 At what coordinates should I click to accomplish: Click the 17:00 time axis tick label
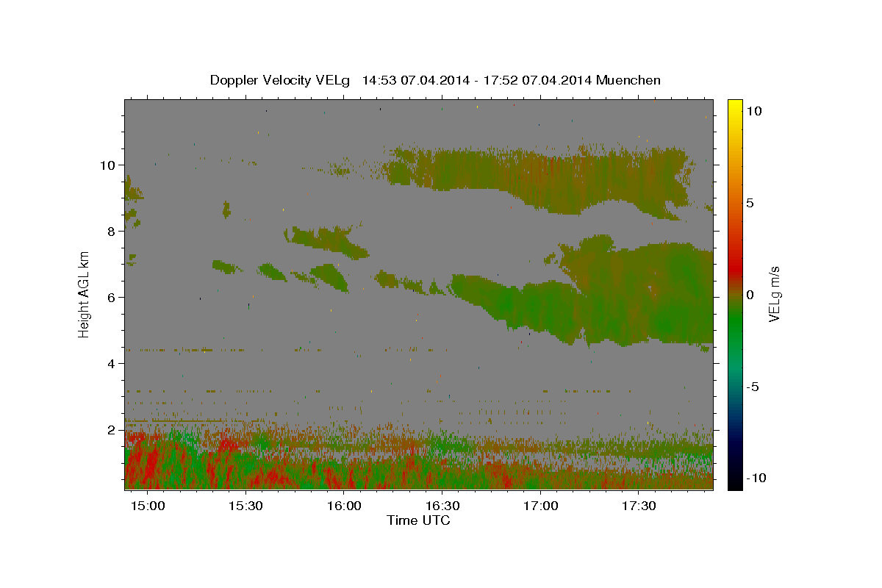click(x=541, y=506)
